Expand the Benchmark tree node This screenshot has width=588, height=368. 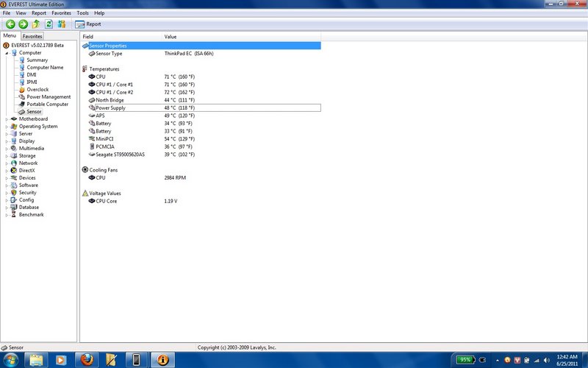[x=7, y=215]
